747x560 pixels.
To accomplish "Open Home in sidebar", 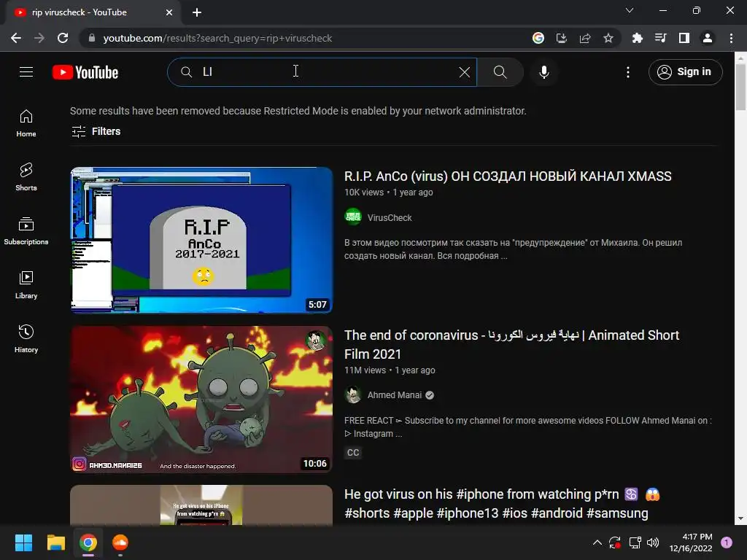I will pyautogui.click(x=26, y=123).
